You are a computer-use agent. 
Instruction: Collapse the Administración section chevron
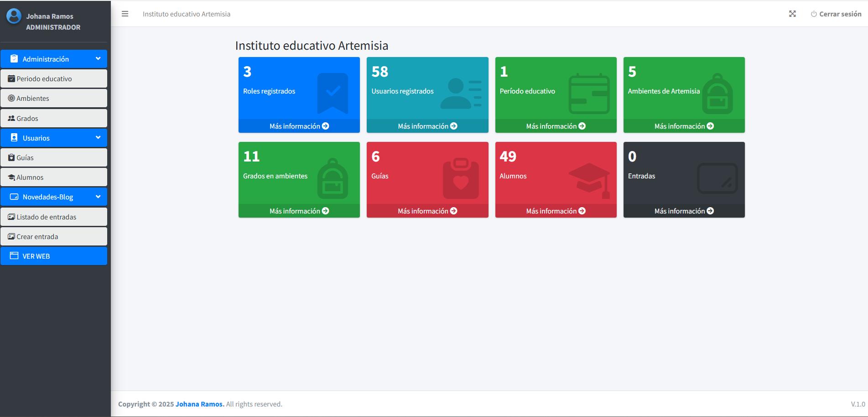98,59
